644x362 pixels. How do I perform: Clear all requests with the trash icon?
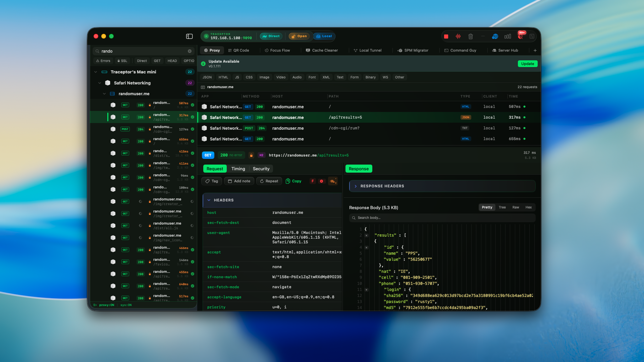(x=471, y=37)
